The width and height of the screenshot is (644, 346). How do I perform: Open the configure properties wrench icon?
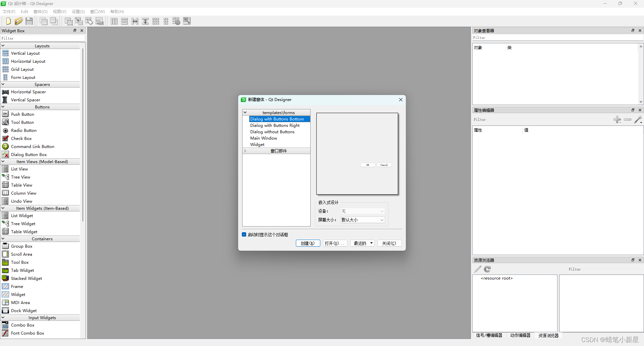click(x=639, y=119)
